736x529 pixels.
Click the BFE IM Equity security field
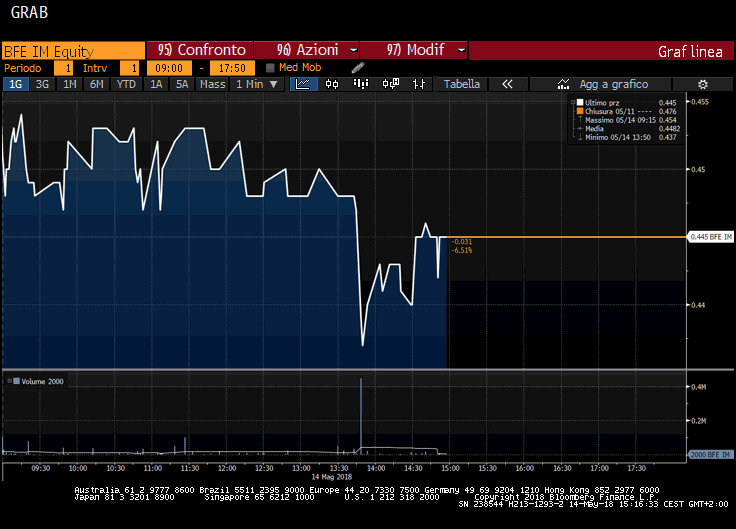[x=74, y=51]
